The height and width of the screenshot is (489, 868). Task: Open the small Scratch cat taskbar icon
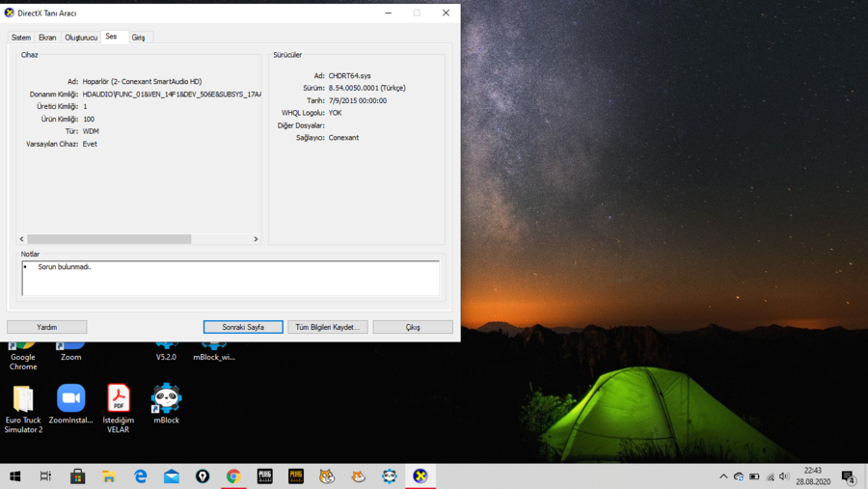[358, 476]
